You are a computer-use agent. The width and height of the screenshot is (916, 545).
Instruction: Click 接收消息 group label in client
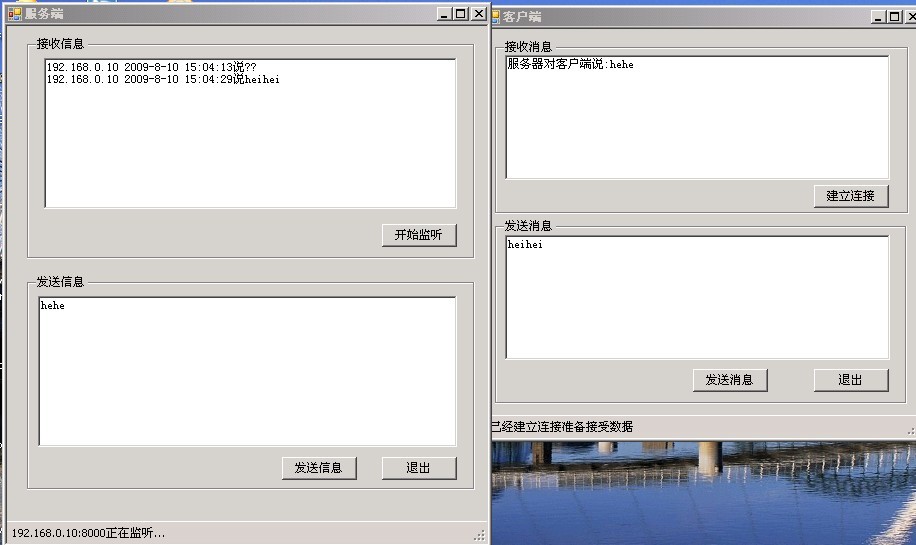click(528, 47)
